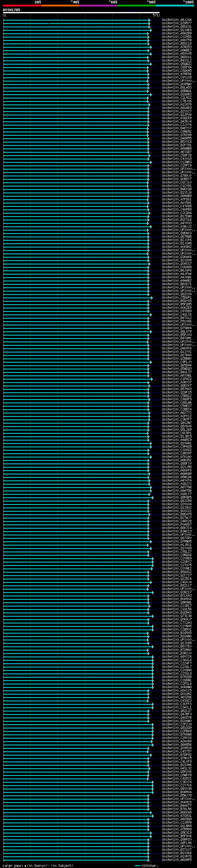
Task: Select hit label UniRef100_C5D6P1
Action: [176, 297]
